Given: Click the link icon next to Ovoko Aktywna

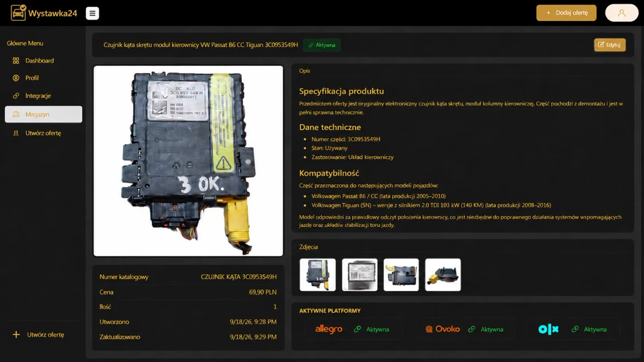Looking at the screenshot, I should pyautogui.click(x=471, y=329).
